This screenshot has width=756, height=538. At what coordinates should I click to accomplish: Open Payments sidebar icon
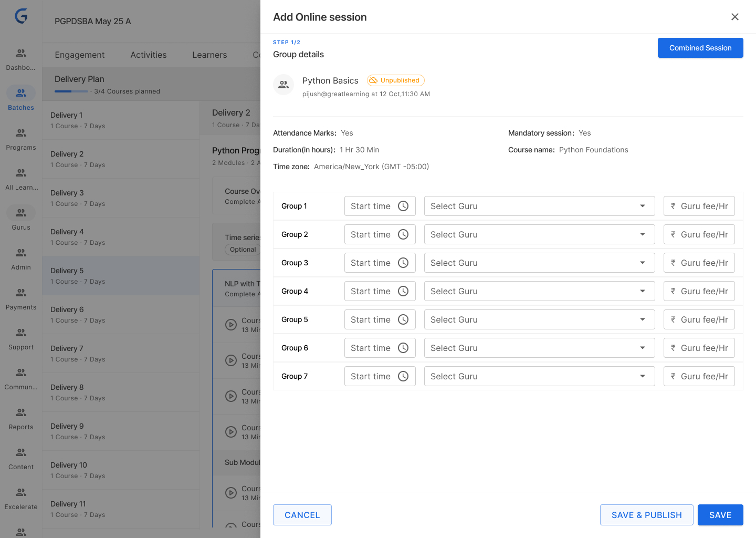[x=21, y=293]
